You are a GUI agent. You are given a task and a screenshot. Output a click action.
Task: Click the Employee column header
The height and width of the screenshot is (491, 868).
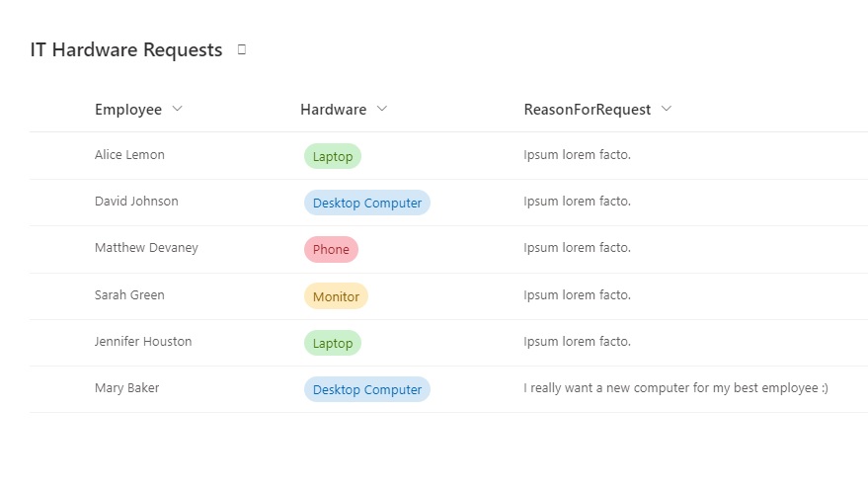click(128, 110)
